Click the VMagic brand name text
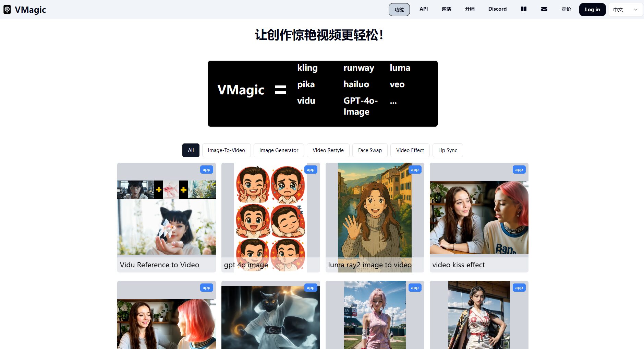This screenshot has width=644, height=349. point(30,10)
